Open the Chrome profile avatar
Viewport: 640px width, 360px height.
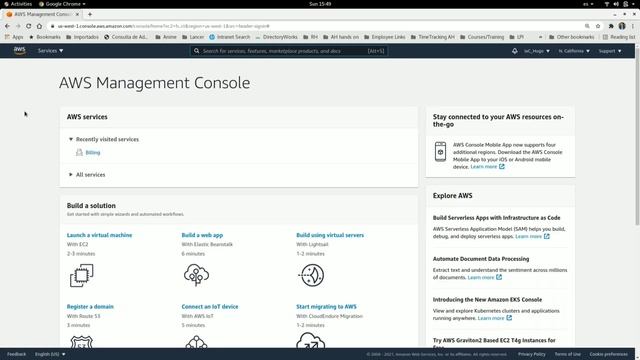(x=622, y=26)
